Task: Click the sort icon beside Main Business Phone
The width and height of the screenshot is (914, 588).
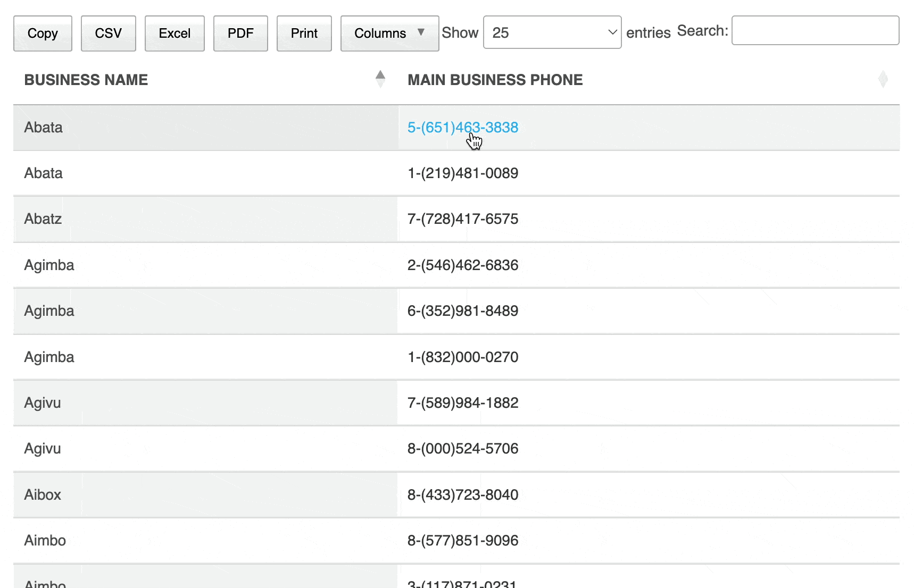Action: click(883, 79)
